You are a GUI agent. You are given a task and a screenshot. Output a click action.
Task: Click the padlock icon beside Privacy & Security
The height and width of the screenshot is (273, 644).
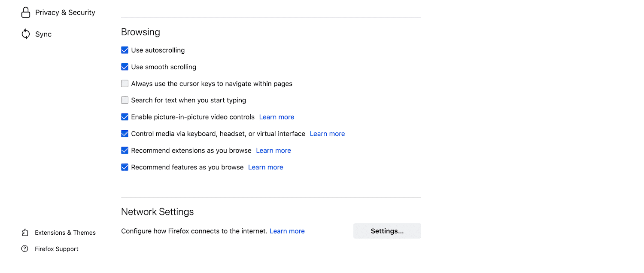(x=26, y=12)
